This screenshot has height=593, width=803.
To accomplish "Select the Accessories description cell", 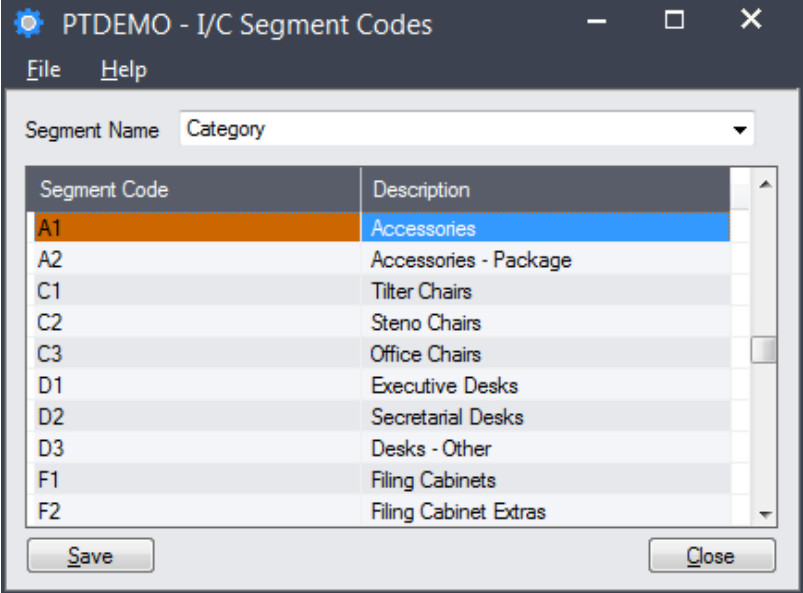I will pyautogui.click(x=545, y=228).
